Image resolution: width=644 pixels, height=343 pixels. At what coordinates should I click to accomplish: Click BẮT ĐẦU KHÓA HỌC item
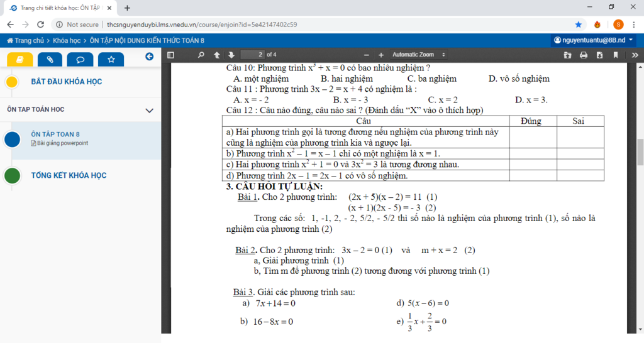[x=67, y=82]
